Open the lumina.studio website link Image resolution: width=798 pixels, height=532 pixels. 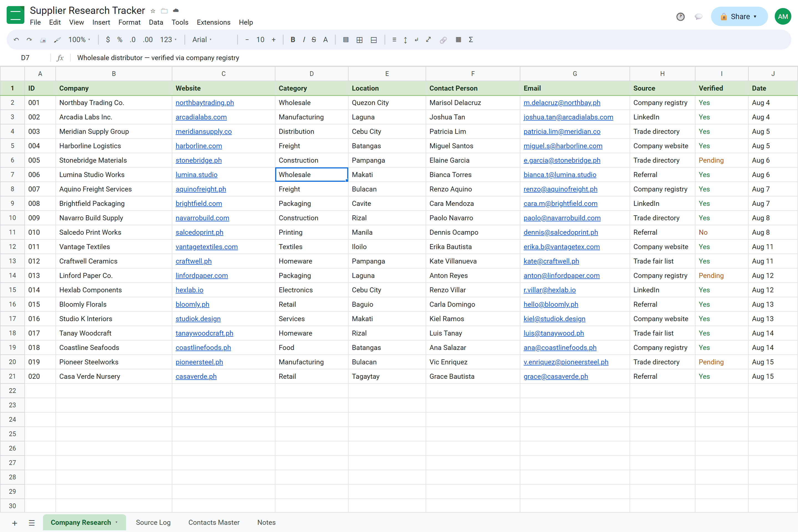tap(196, 175)
